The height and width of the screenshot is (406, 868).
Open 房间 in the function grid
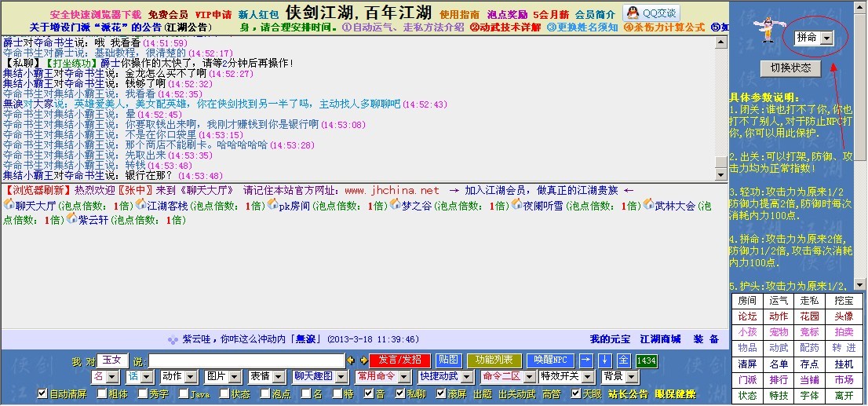coord(747,301)
